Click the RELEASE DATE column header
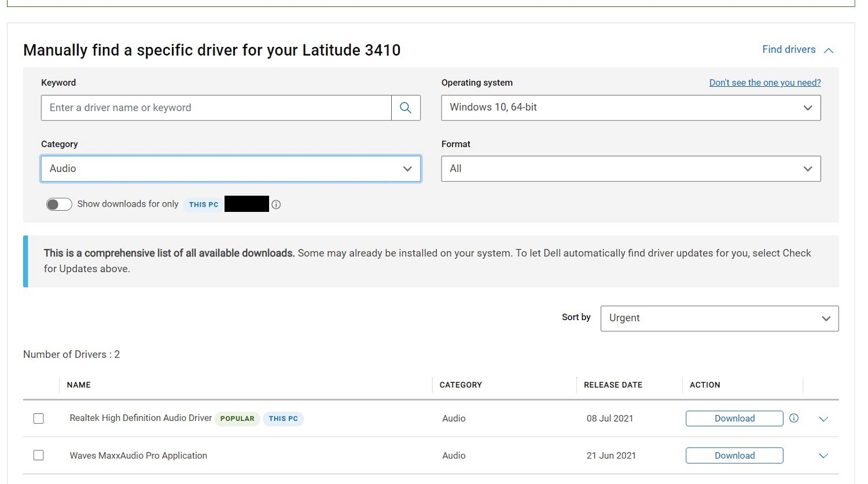 pyautogui.click(x=613, y=385)
